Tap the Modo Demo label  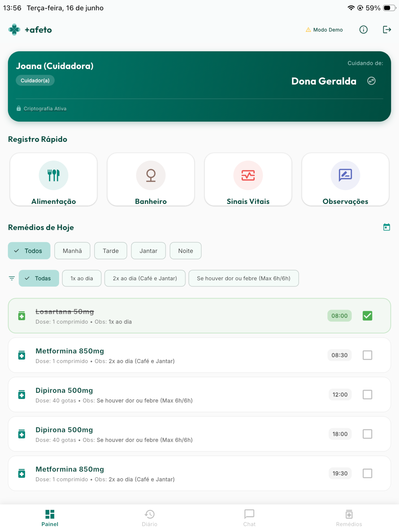(328, 30)
